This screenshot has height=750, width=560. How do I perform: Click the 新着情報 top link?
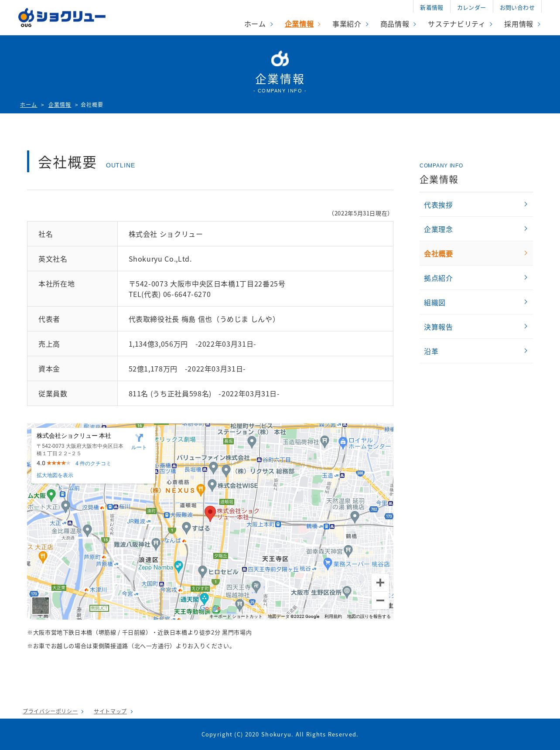pos(431,7)
